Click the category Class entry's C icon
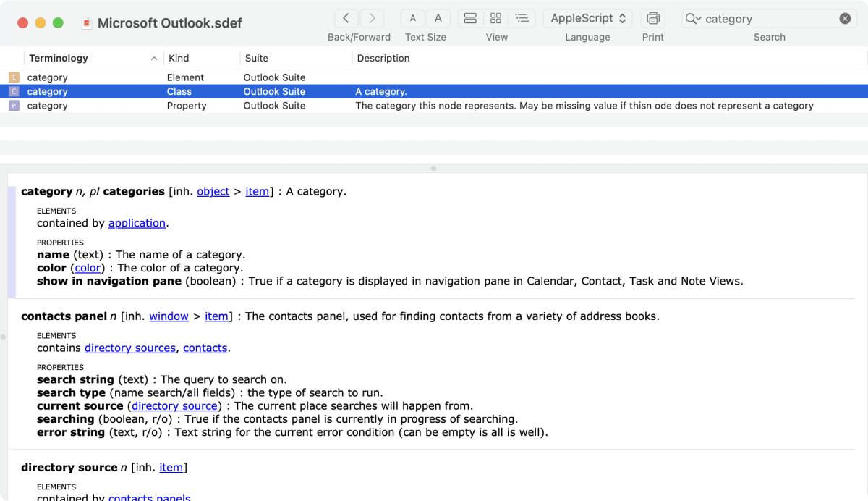868x501 pixels. point(13,91)
